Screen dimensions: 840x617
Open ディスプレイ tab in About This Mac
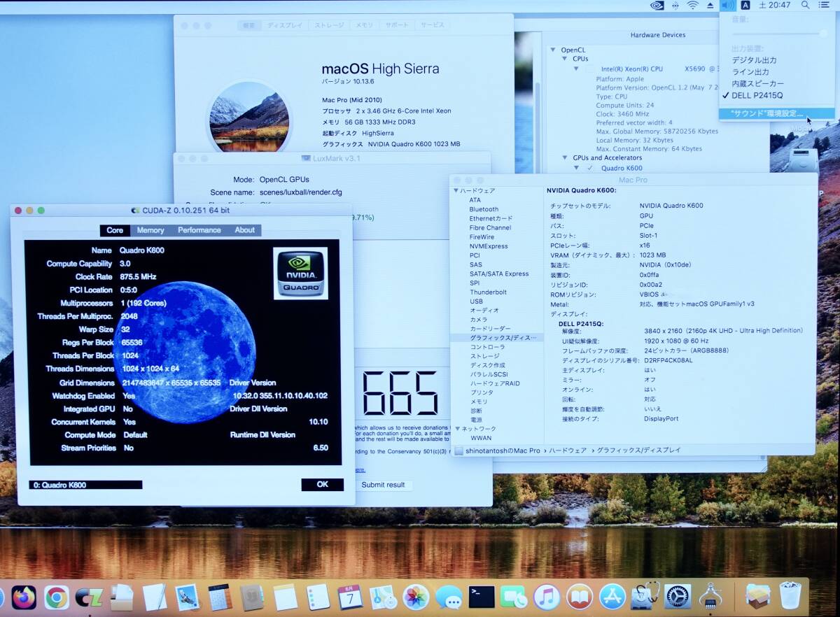click(x=284, y=25)
